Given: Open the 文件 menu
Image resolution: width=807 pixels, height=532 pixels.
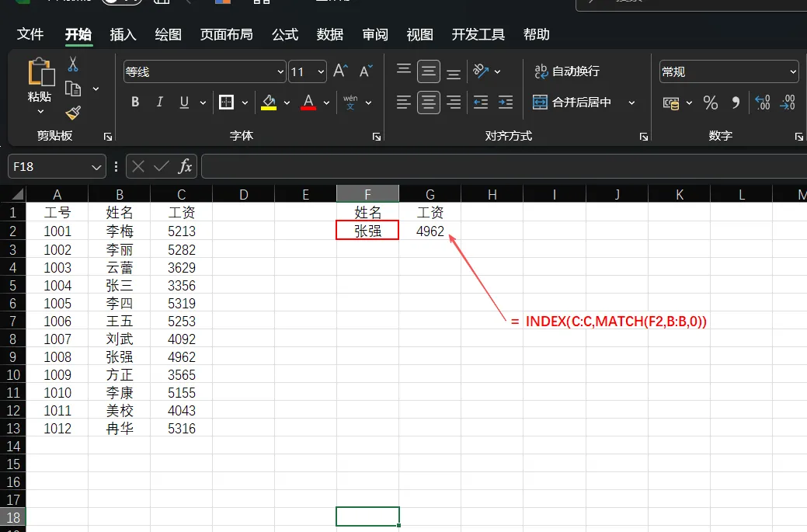Looking at the screenshot, I should 30,34.
